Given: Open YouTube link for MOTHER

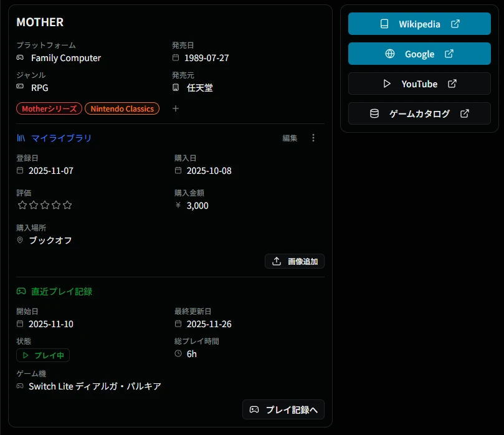Looking at the screenshot, I should point(419,84).
